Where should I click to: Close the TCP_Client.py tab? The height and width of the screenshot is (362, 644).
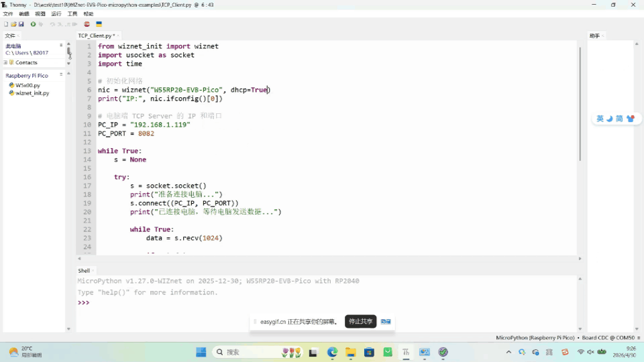(118, 36)
